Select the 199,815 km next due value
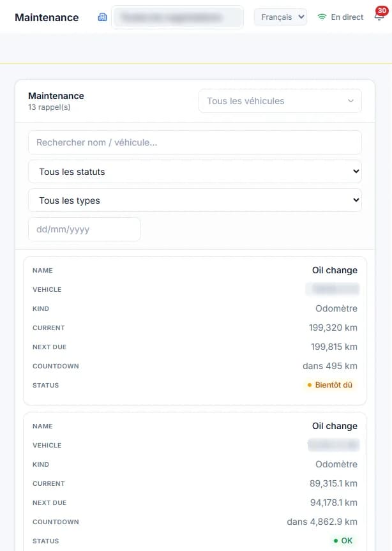The width and height of the screenshot is (392, 551). pos(334,347)
